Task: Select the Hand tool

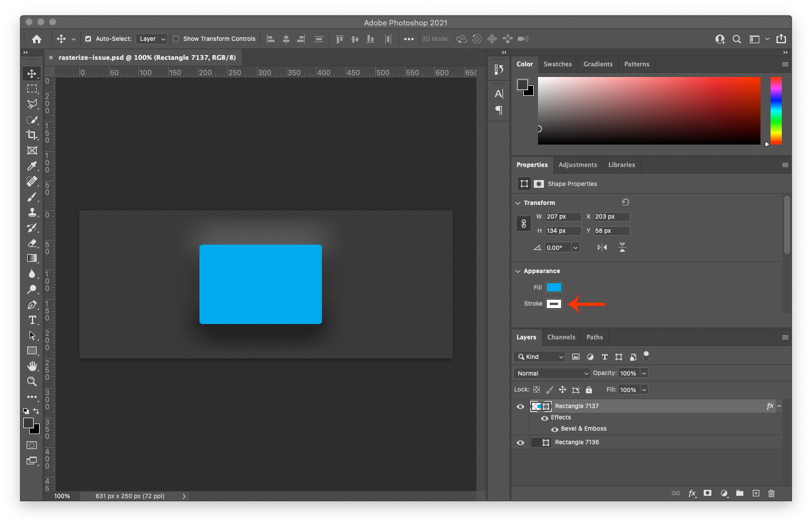Action: coord(32,366)
